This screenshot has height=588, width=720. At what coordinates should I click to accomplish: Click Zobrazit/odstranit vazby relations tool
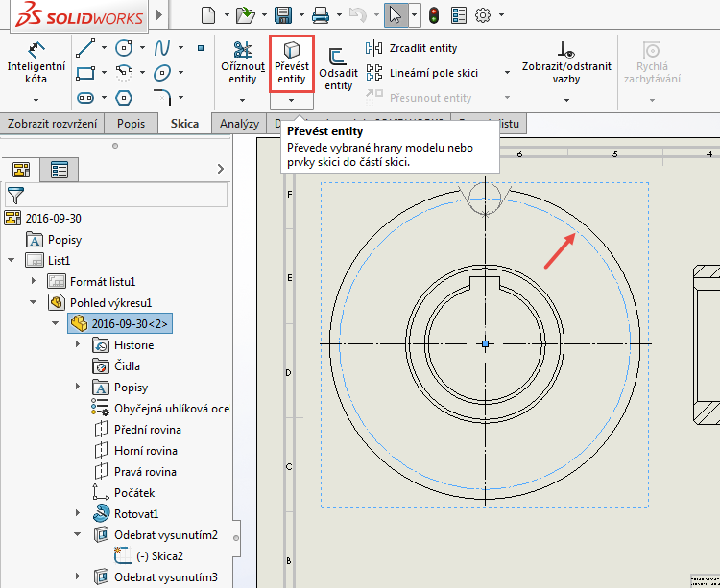pos(566,62)
